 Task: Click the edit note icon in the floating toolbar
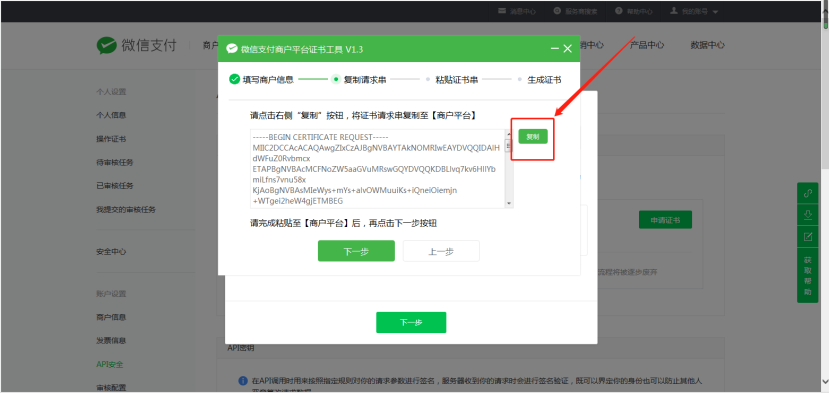click(x=808, y=237)
